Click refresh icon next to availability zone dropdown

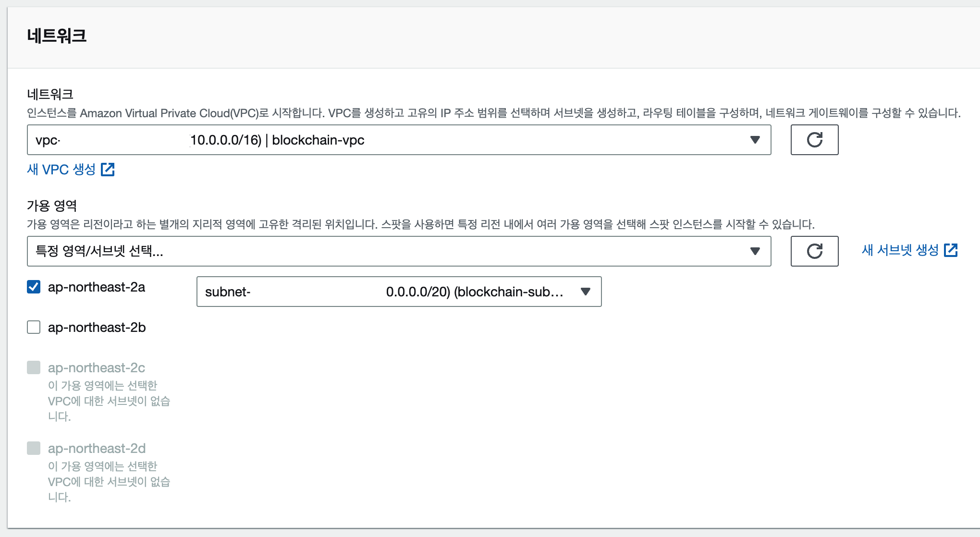tap(814, 251)
